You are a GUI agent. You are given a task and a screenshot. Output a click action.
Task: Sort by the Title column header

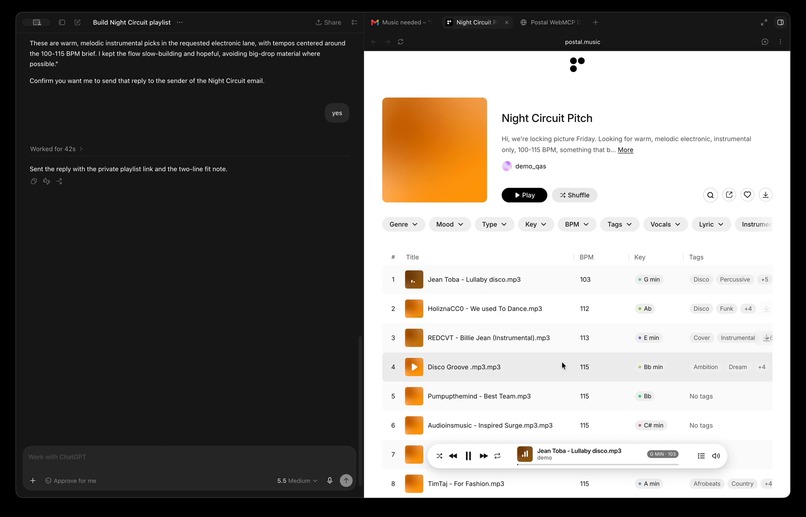(412, 257)
